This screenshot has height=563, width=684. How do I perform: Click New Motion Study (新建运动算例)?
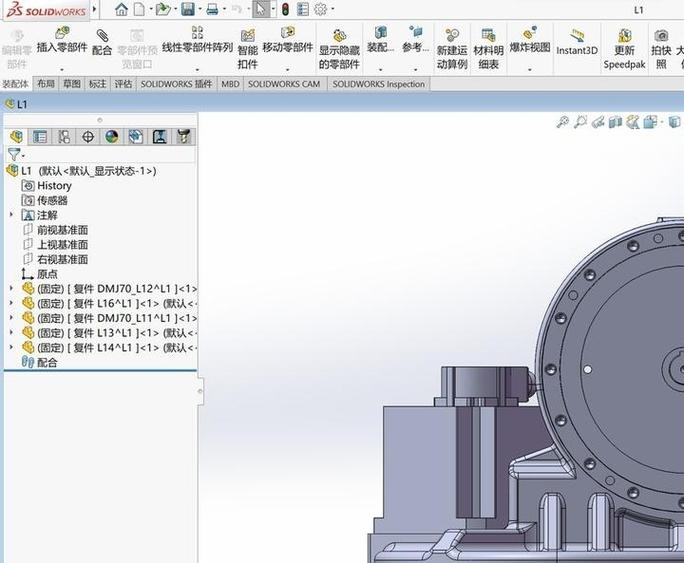click(x=452, y=49)
